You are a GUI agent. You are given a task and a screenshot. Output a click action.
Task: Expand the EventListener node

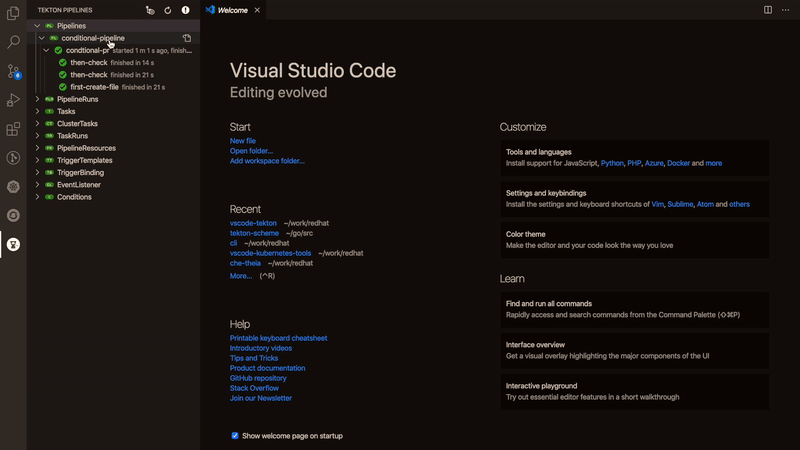coord(37,185)
